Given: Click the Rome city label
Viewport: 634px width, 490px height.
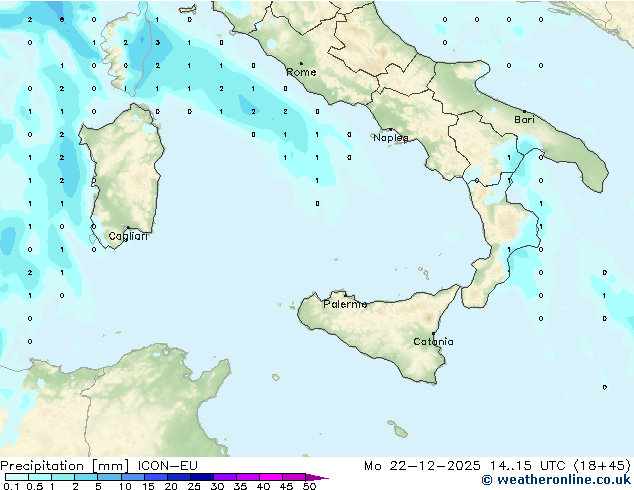Looking at the screenshot, I should (x=301, y=72).
